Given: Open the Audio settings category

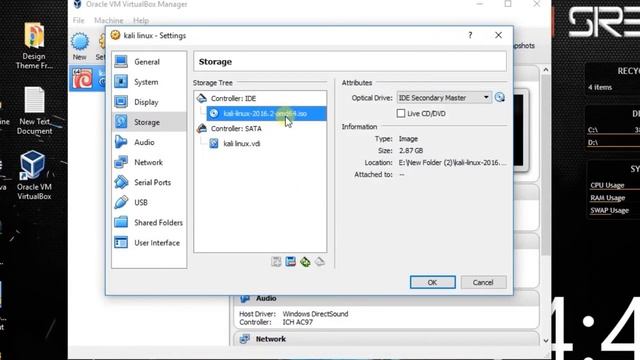Looking at the screenshot, I should 149,142.
